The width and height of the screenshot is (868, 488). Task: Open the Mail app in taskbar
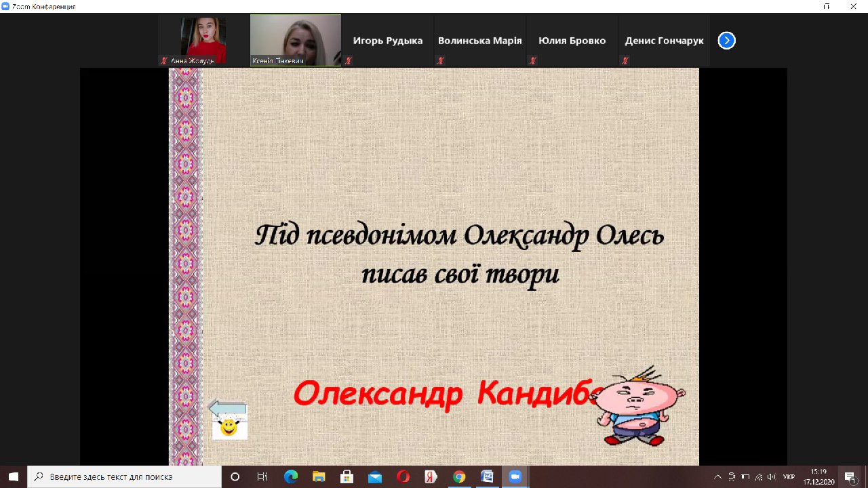(x=375, y=476)
